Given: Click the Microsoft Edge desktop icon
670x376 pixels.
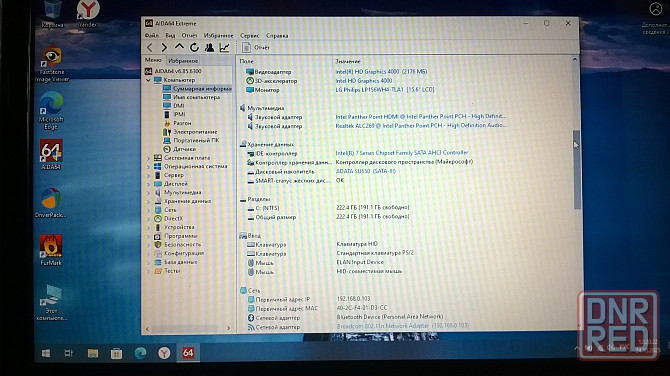Looking at the screenshot, I should [x=51, y=111].
